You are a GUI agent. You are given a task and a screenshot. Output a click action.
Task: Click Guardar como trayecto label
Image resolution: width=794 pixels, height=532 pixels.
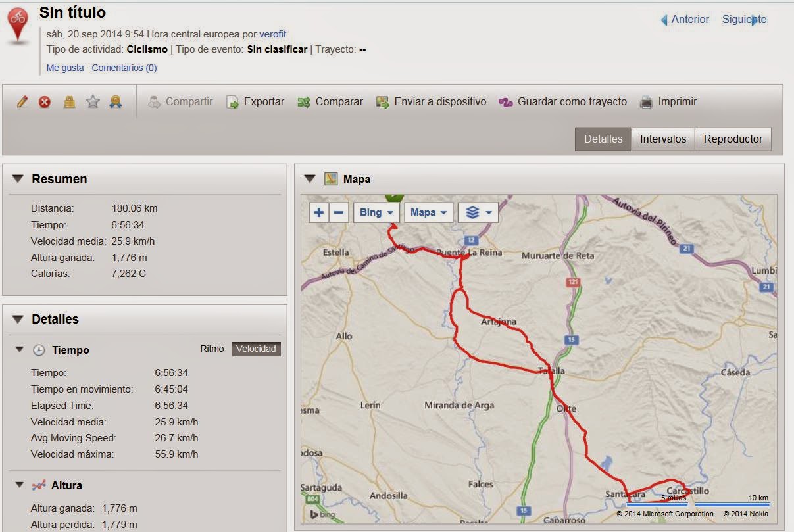click(572, 102)
